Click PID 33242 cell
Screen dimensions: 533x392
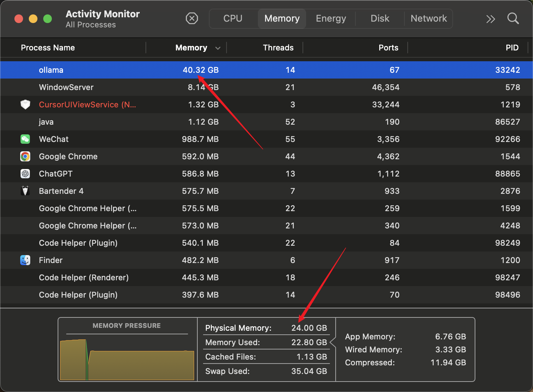(507, 70)
